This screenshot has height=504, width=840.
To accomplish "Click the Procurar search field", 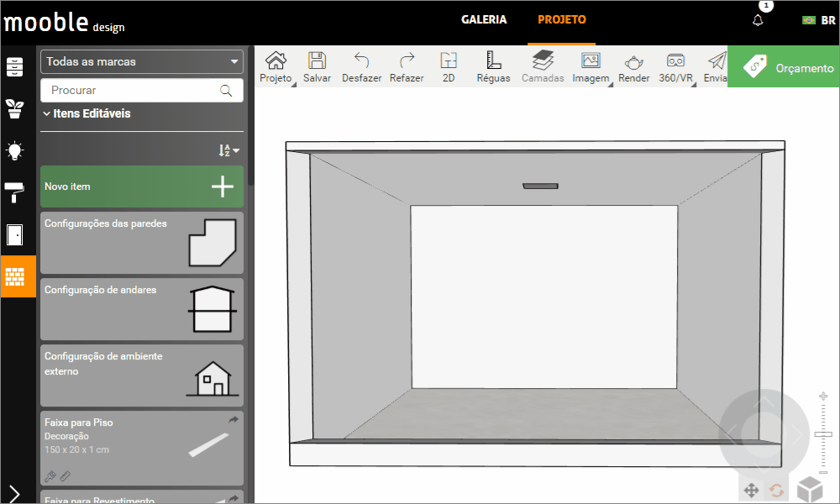I will coord(142,91).
